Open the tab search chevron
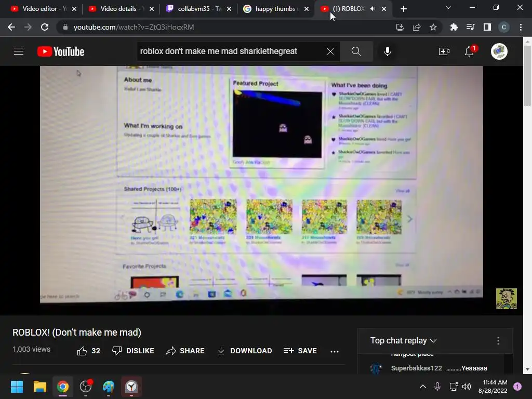The height and width of the screenshot is (399, 532). click(448, 7)
